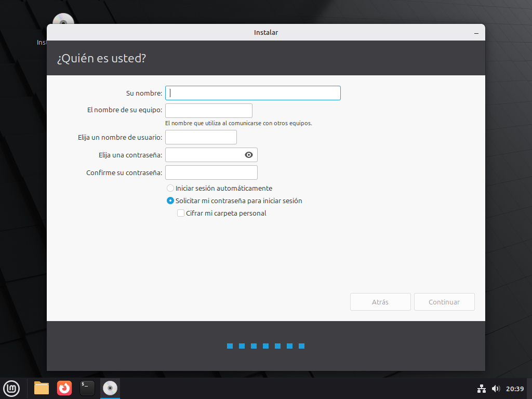Click the 'Atrás' button
The width and height of the screenshot is (532, 399).
click(x=380, y=302)
